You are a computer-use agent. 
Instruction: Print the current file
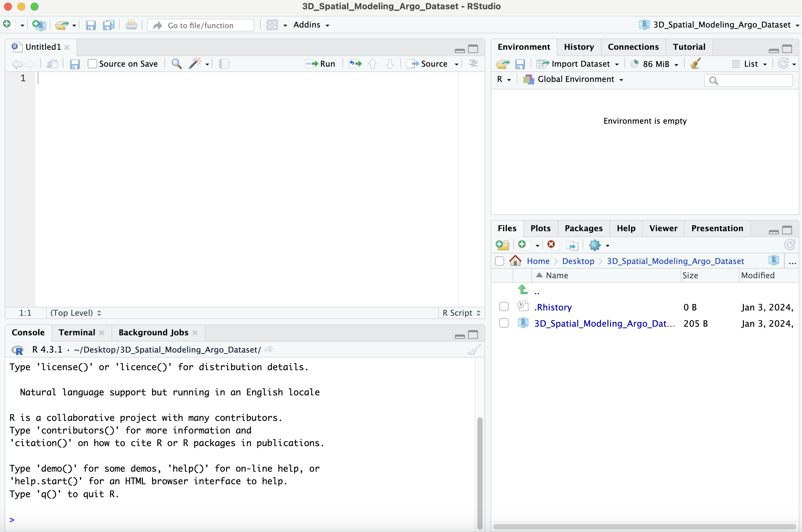tap(131, 25)
